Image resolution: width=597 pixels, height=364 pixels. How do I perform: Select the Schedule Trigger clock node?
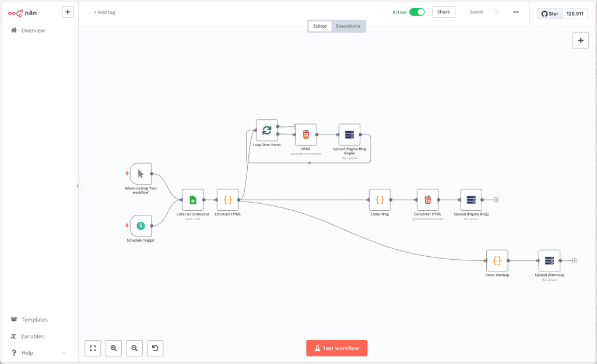[x=141, y=226]
